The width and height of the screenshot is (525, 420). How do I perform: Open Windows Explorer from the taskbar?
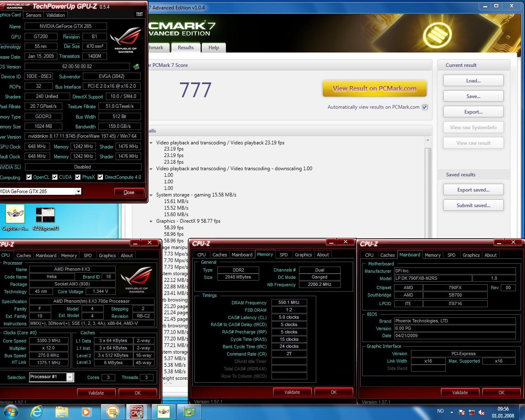(x=62, y=412)
